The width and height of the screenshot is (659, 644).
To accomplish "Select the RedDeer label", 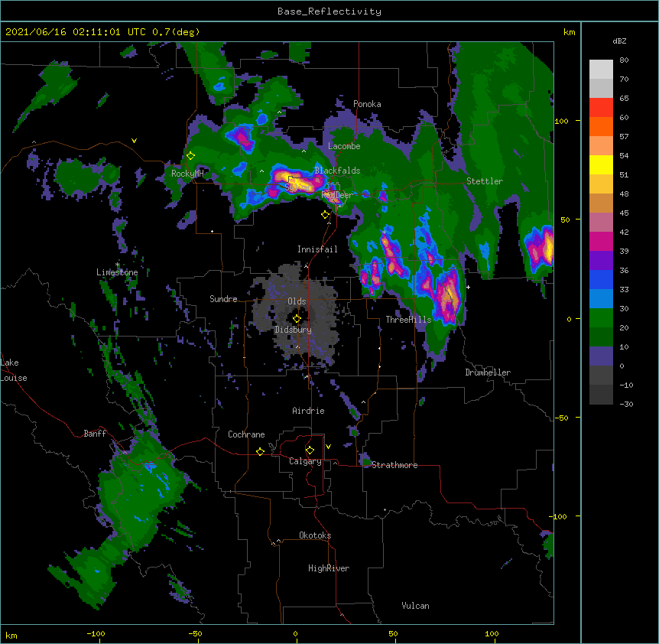I will coord(337,195).
